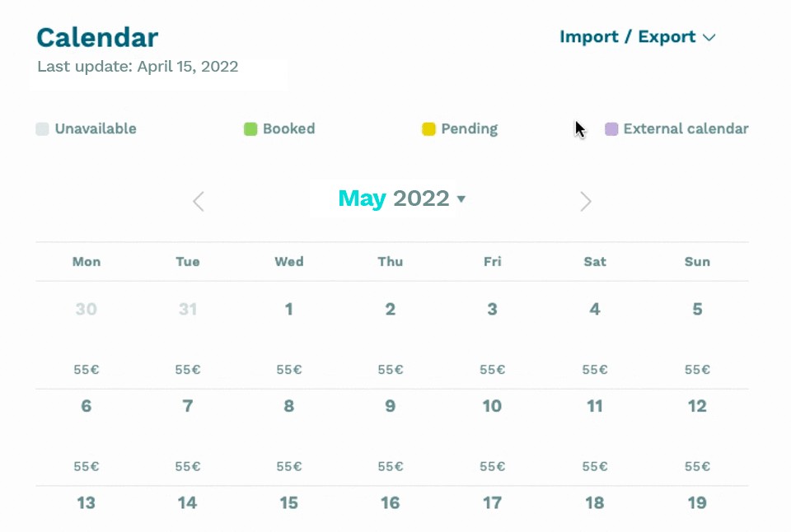Open the May 2022 month dropdown
Viewport: 791px width, 532px height.
pos(461,199)
